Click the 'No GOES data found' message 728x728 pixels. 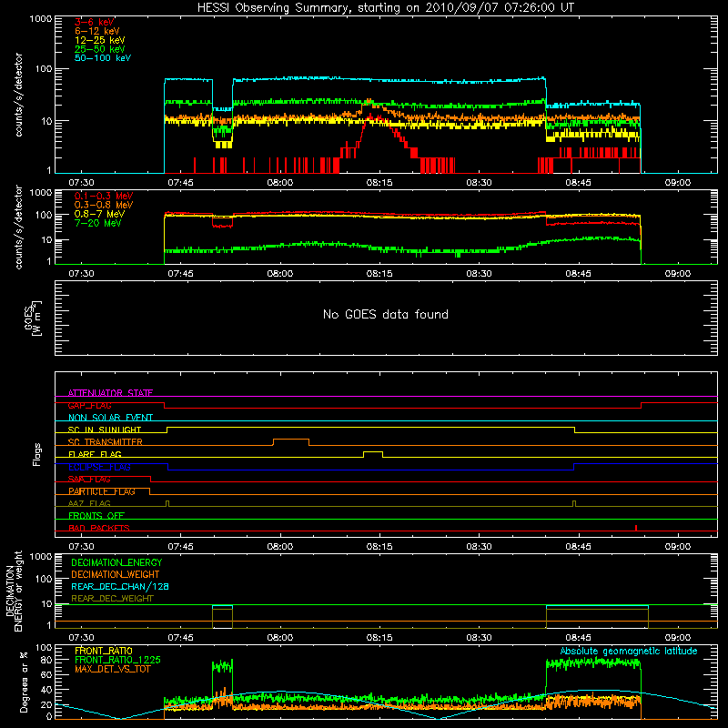(x=386, y=314)
